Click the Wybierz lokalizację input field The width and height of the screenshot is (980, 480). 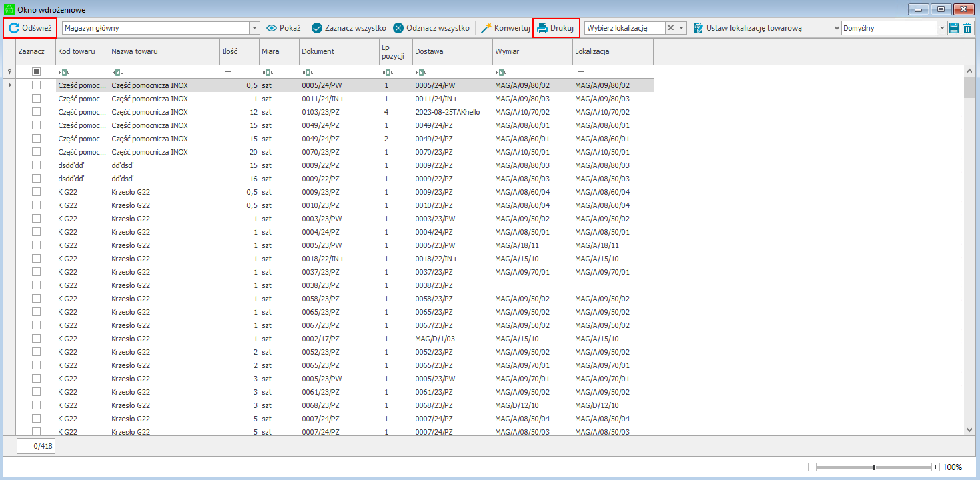point(624,28)
